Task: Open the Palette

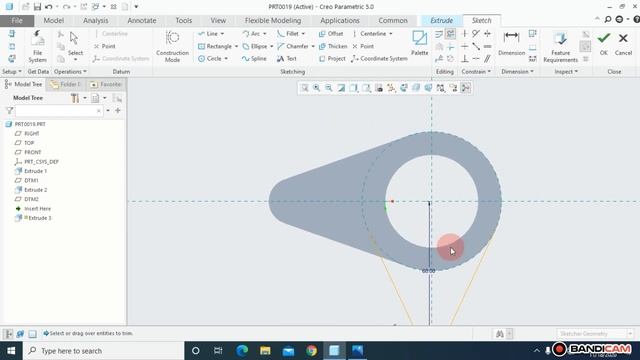Action: point(420,43)
